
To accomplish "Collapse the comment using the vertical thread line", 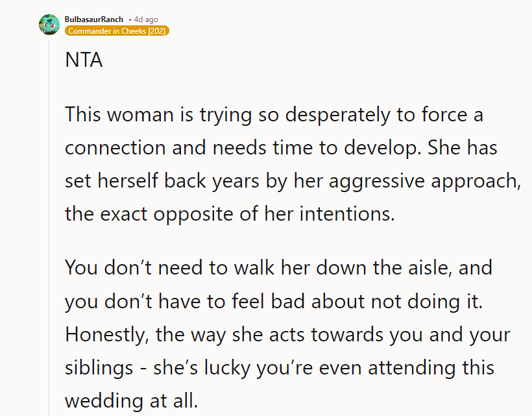I will (49, 227).
